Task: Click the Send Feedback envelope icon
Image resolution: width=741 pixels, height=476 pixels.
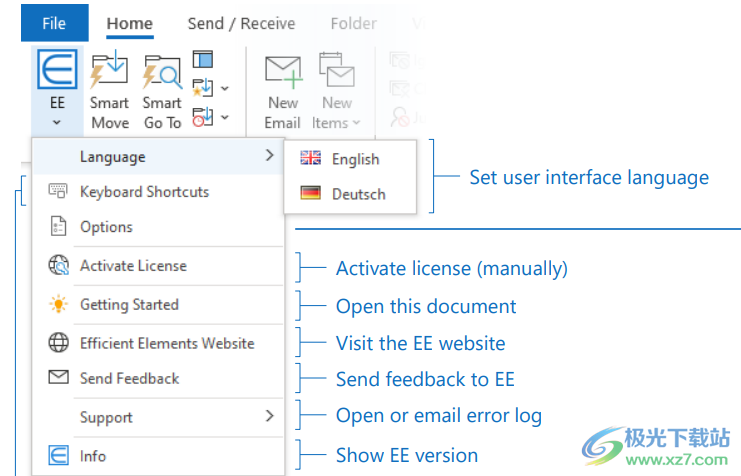Action: click(x=59, y=377)
